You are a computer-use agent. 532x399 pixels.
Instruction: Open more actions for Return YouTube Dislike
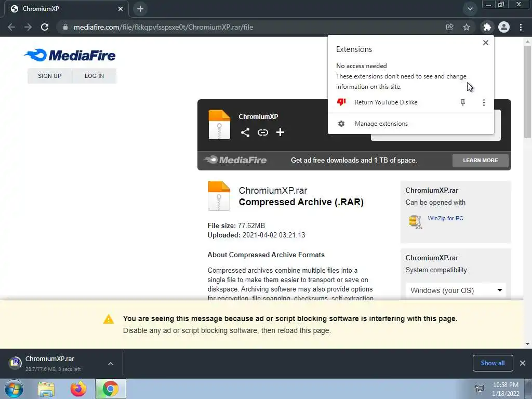(x=484, y=102)
